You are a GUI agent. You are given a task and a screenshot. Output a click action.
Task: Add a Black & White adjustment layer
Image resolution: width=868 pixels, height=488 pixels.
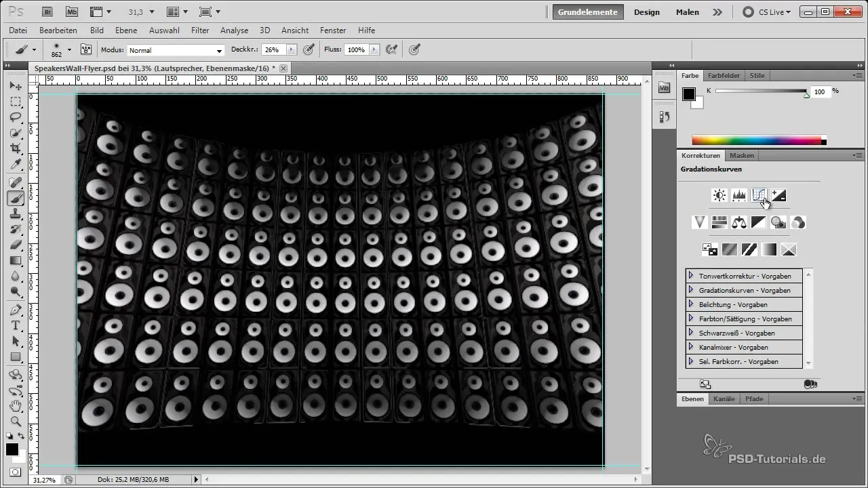click(x=759, y=222)
